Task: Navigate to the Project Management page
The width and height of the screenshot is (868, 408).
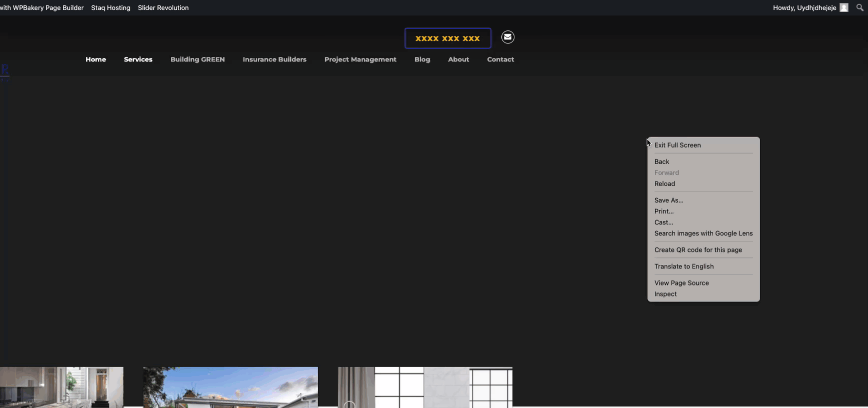Action: (360, 59)
